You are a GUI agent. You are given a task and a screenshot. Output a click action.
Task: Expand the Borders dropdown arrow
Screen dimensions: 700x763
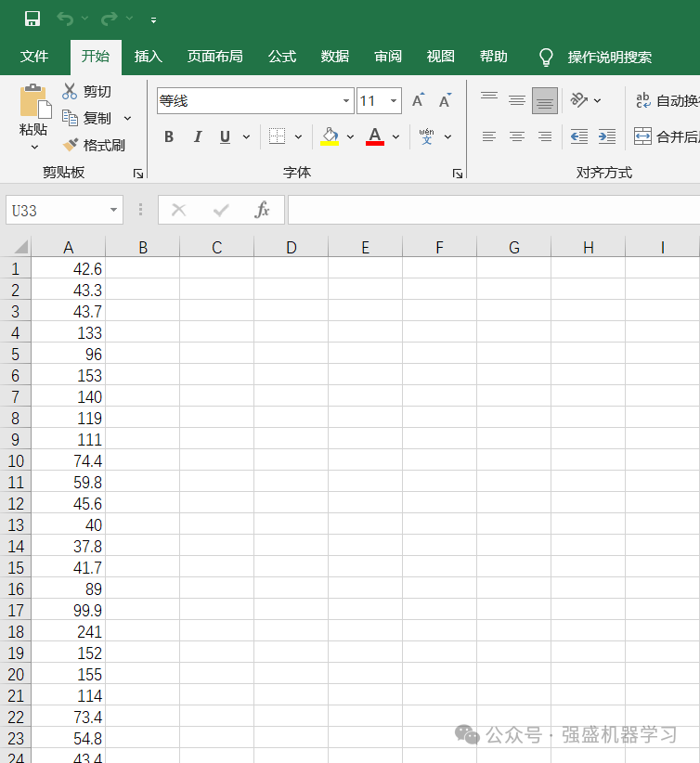[298, 137]
